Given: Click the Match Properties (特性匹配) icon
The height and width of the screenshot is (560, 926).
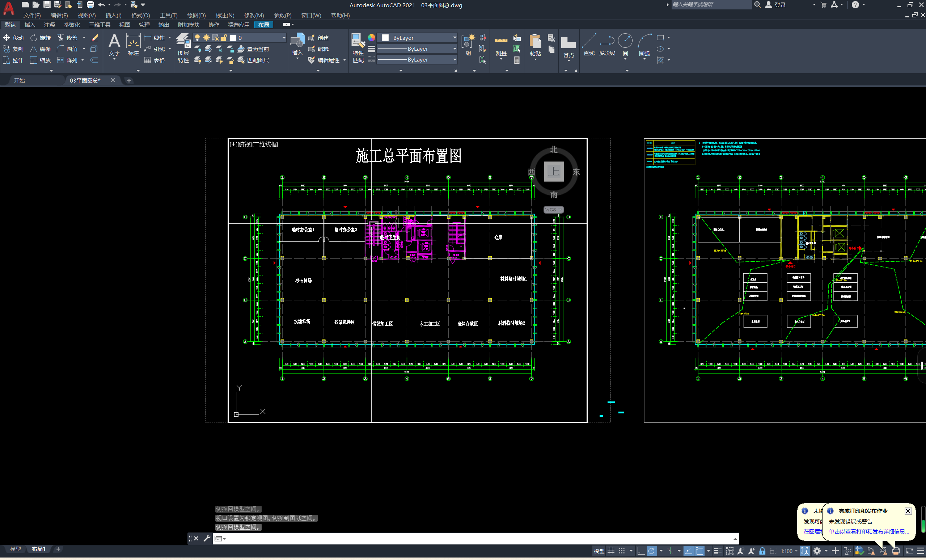Looking at the screenshot, I should [x=358, y=41].
